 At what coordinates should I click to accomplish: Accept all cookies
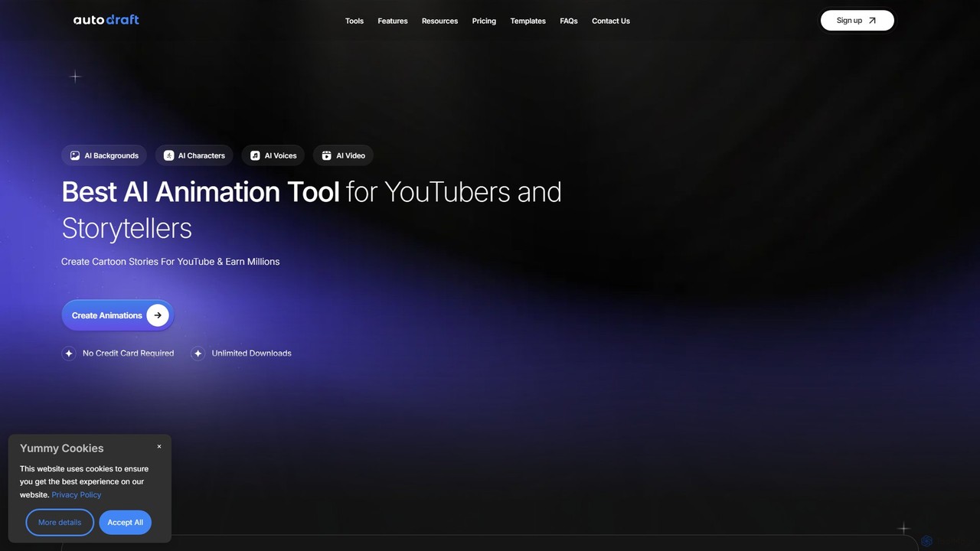click(x=126, y=523)
